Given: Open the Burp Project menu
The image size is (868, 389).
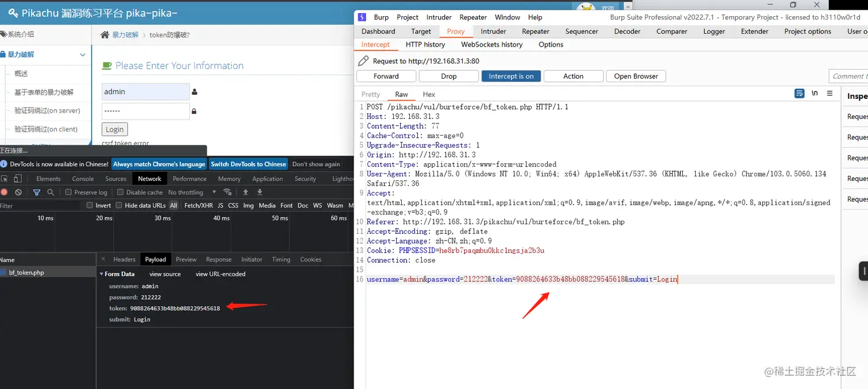Looking at the screenshot, I should click(408, 17).
